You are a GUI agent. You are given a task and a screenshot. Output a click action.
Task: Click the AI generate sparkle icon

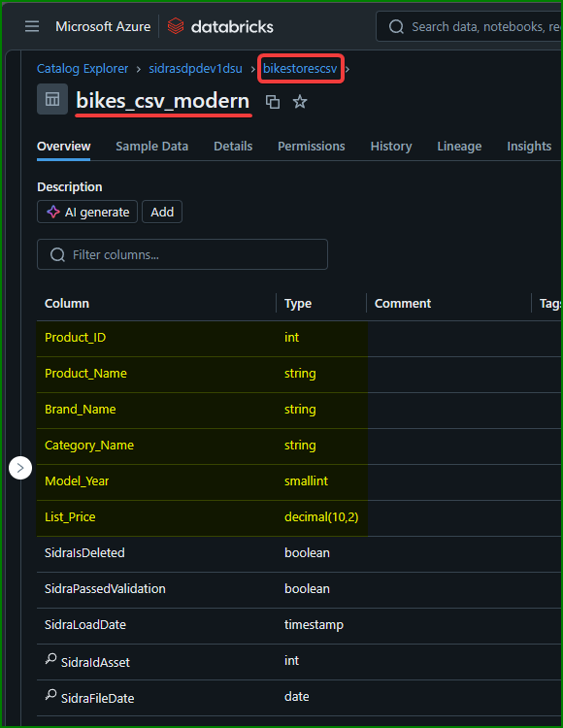53,213
